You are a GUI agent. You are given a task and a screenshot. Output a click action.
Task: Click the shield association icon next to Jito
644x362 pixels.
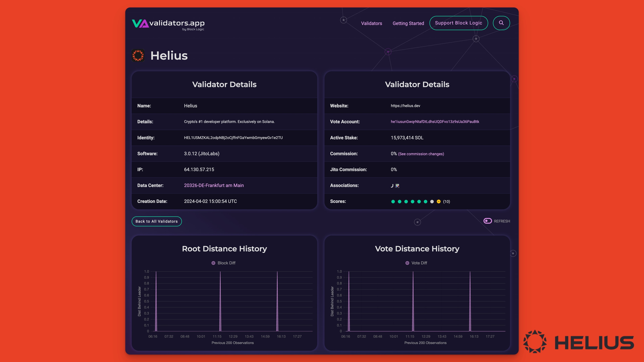click(397, 186)
